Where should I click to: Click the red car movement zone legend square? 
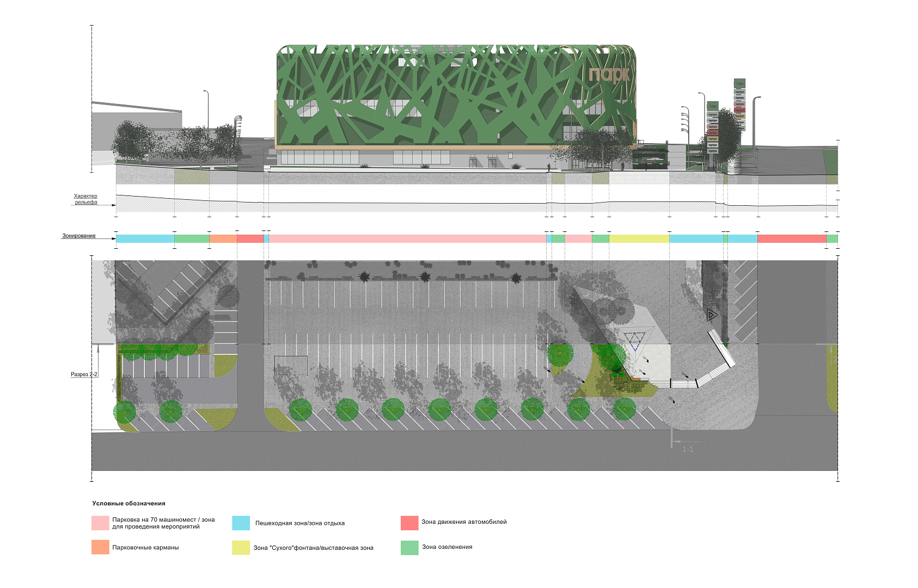(408, 522)
